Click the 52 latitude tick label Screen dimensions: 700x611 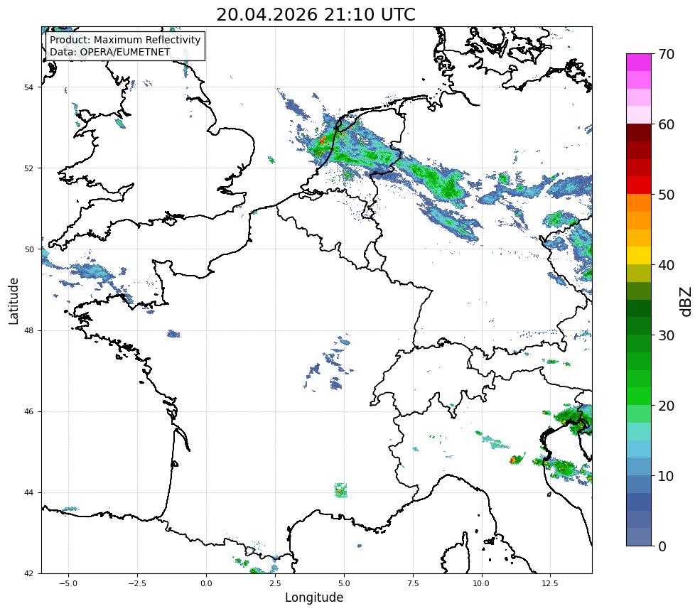[28, 168]
